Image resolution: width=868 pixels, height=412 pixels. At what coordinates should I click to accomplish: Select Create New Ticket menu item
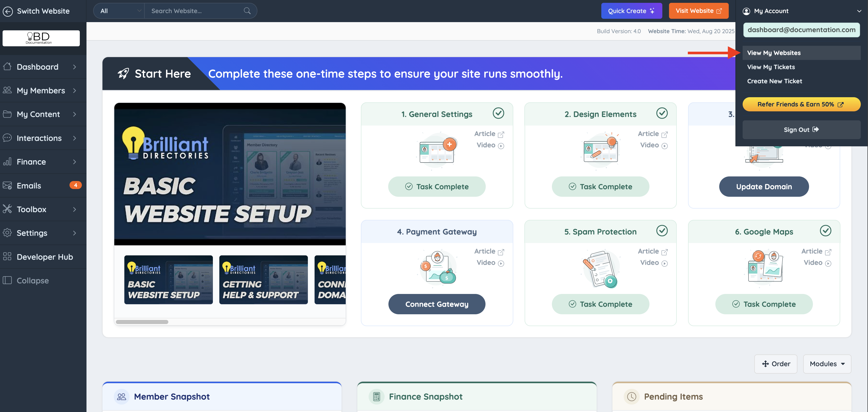click(x=774, y=81)
